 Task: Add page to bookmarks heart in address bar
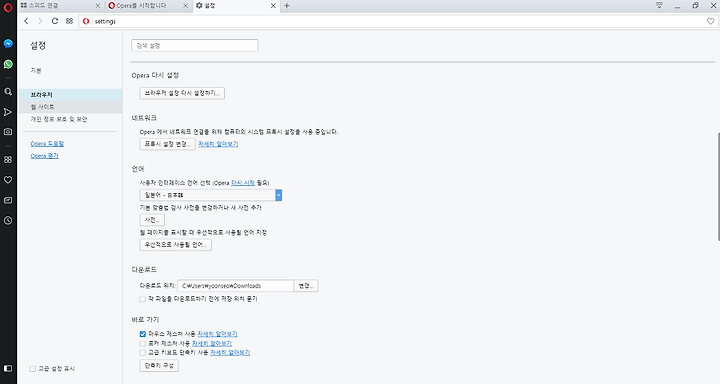710,21
